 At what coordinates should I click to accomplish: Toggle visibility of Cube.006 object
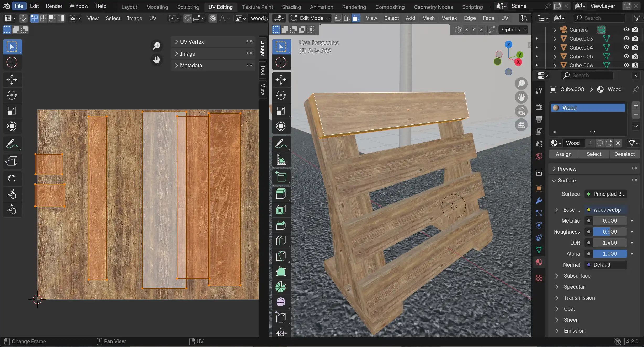tap(626, 65)
